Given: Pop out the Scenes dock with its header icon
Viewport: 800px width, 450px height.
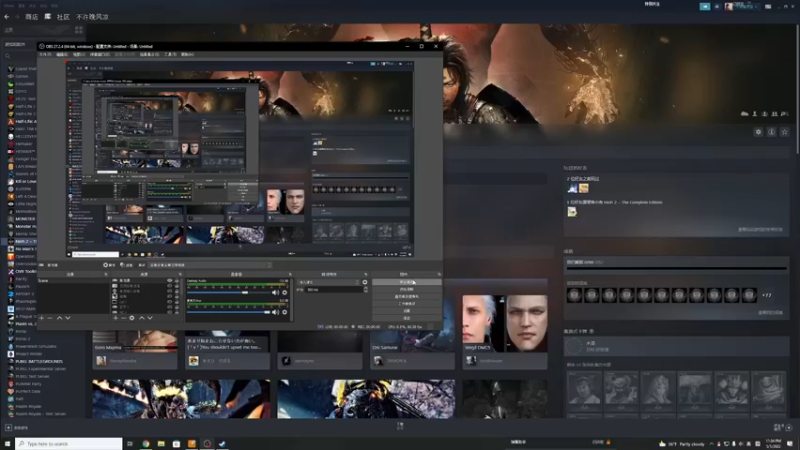Looking at the screenshot, I should click(106, 274).
